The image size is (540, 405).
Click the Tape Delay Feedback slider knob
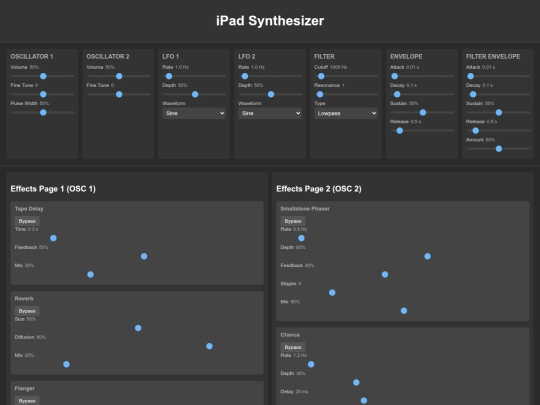[144, 256]
